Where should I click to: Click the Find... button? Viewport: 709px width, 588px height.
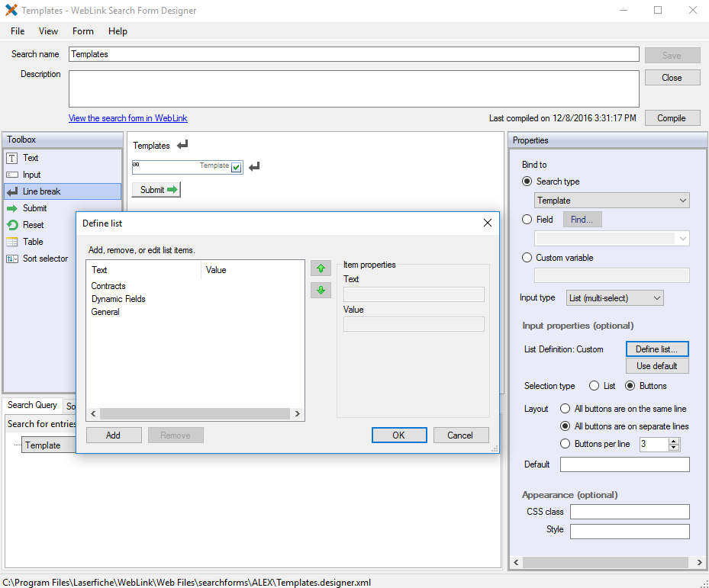click(582, 219)
